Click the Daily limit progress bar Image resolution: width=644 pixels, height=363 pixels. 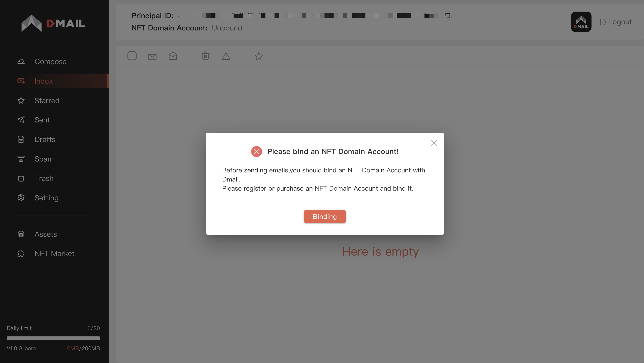pos(53,338)
